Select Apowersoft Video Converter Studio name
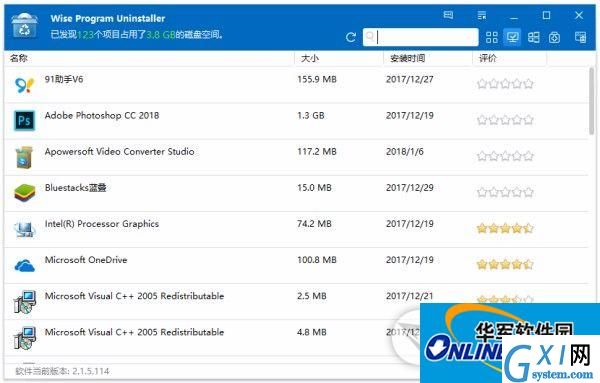This screenshot has width=600, height=383. click(119, 152)
